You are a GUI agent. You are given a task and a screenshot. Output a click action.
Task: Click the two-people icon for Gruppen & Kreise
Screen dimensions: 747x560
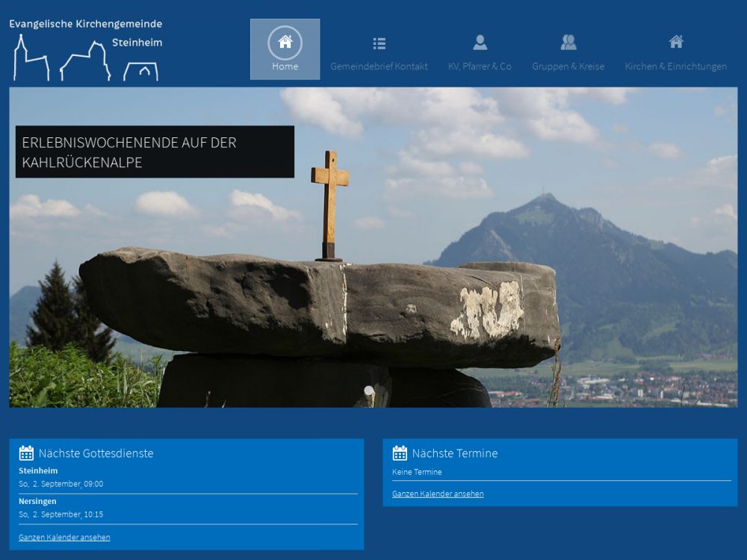pyautogui.click(x=568, y=43)
